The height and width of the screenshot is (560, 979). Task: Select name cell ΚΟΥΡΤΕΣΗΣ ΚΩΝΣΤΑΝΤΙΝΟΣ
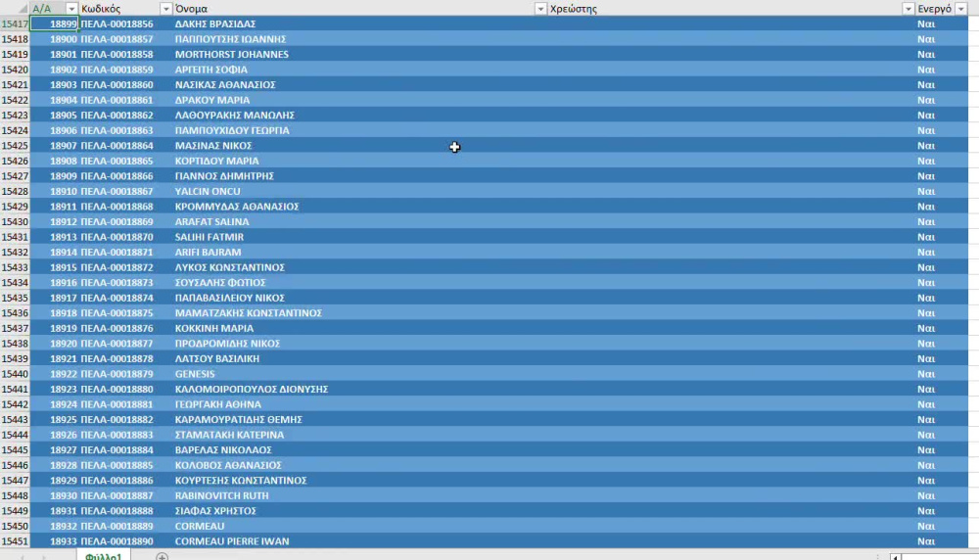[359, 481]
